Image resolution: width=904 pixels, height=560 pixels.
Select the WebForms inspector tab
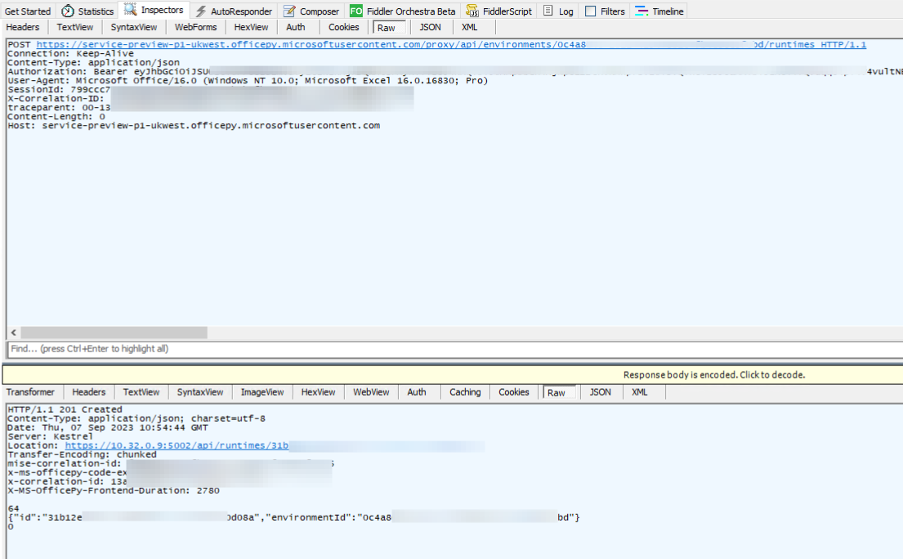[195, 27]
